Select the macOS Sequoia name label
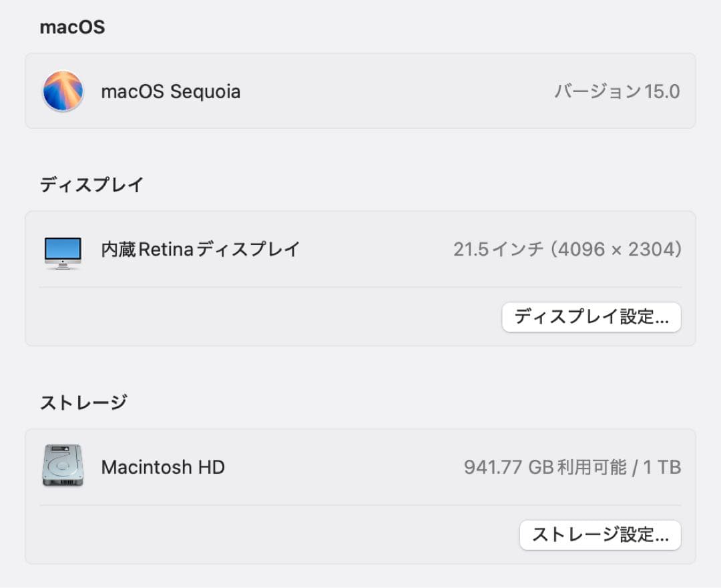 point(170,91)
